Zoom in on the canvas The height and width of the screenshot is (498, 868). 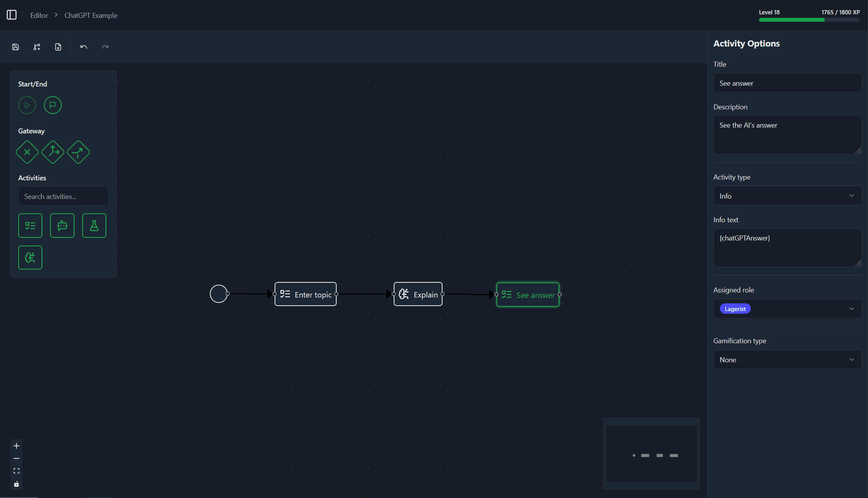[x=16, y=446]
